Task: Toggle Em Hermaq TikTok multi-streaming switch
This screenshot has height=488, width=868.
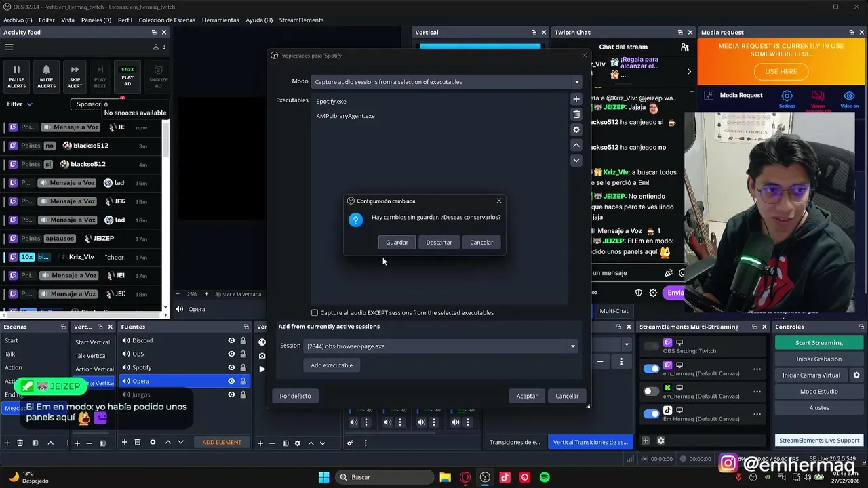Action: point(651,413)
